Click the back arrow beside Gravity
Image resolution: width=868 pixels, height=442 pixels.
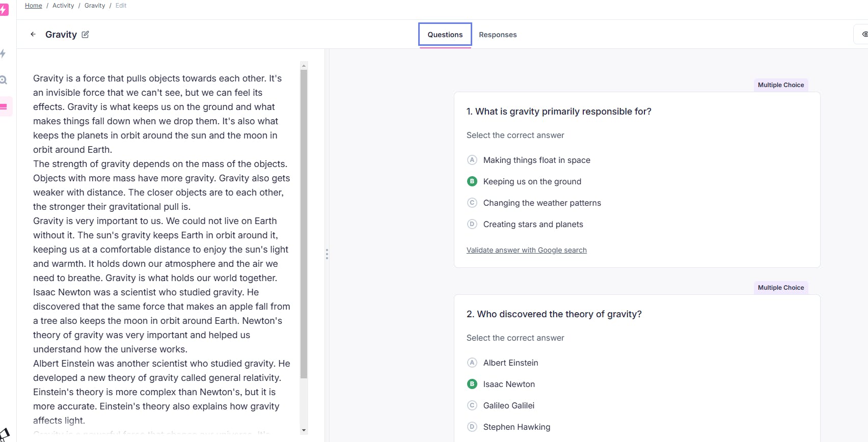[x=33, y=34]
